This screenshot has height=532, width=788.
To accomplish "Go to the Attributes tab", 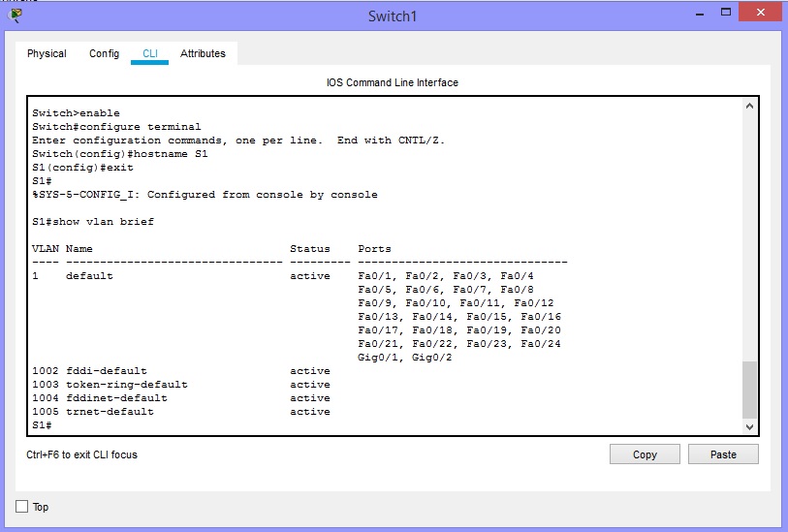I will pos(203,54).
